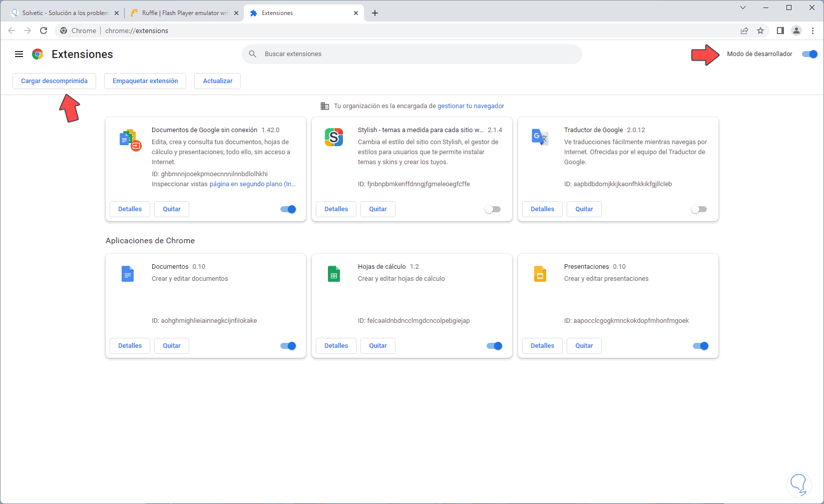Bookmark this page with the star icon
This screenshot has width=824, height=504.
tap(760, 31)
